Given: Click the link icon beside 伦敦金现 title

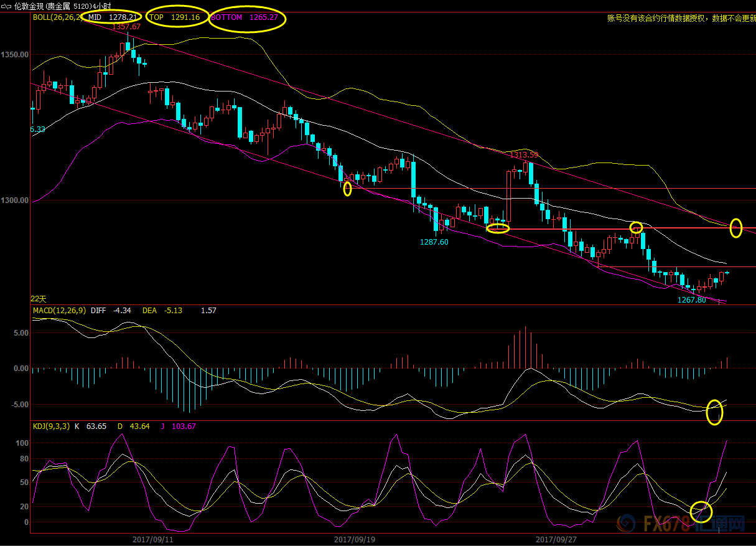Looking at the screenshot, I should (6, 6).
